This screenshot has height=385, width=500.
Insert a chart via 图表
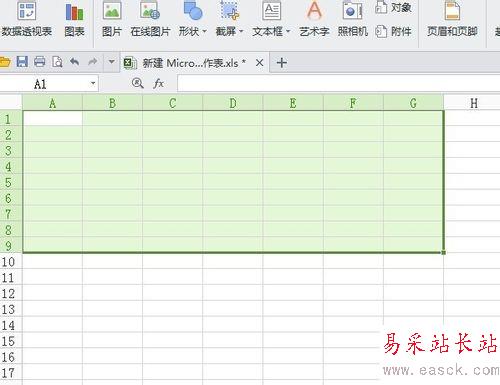(74, 19)
